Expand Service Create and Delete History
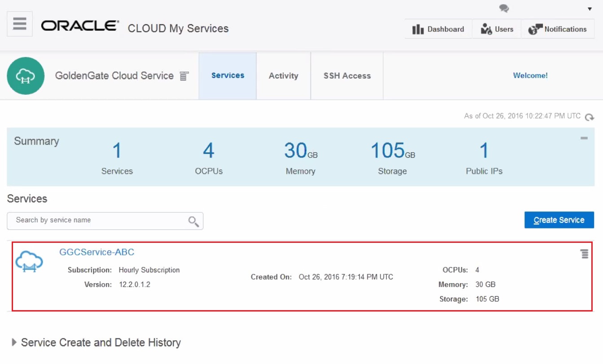 pos(15,342)
